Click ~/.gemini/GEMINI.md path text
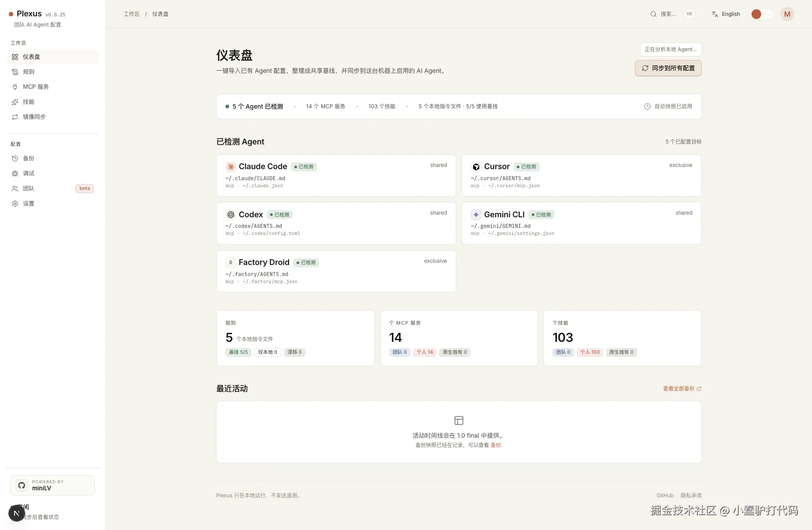The height and width of the screenshot is (530, 812). (x=501, y=226)
